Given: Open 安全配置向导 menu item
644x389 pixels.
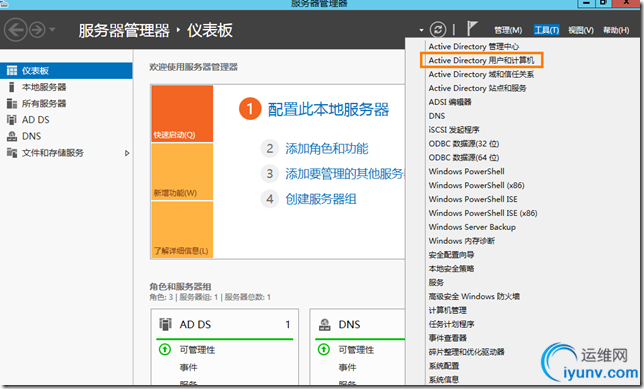Looking at the screenshot, I should [x=451, y=255].
